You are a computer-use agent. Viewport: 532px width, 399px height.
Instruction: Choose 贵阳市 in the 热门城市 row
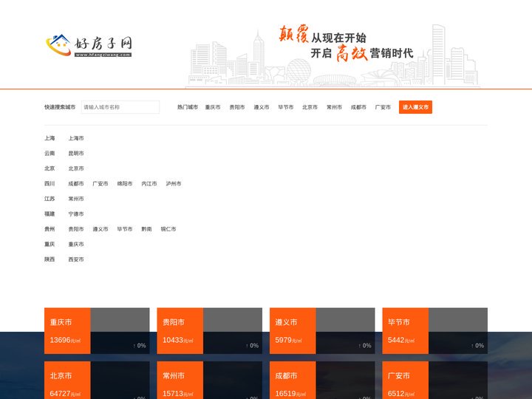pos(237,107)
